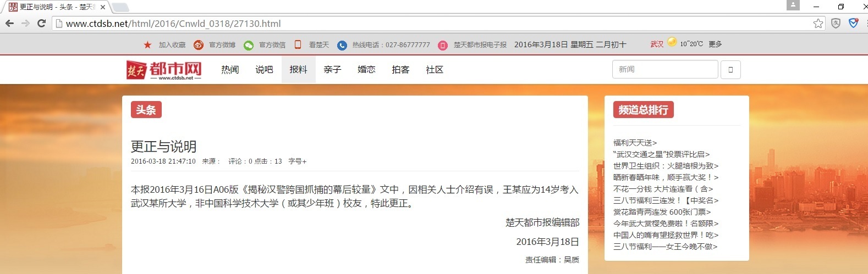
Task: Click the browser back arrow
Action: (x=9, y=24)
